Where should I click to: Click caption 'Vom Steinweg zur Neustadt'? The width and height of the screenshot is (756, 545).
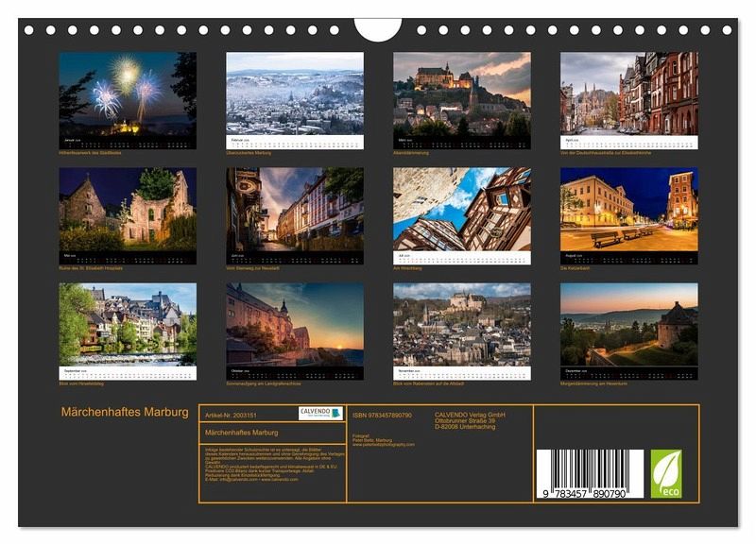pyautogui.click(x=252, y=268)
